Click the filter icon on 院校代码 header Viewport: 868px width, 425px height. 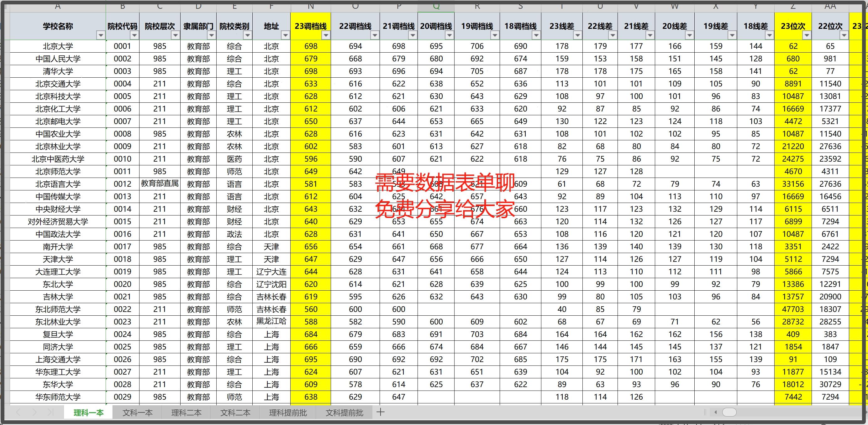(134, 35)
